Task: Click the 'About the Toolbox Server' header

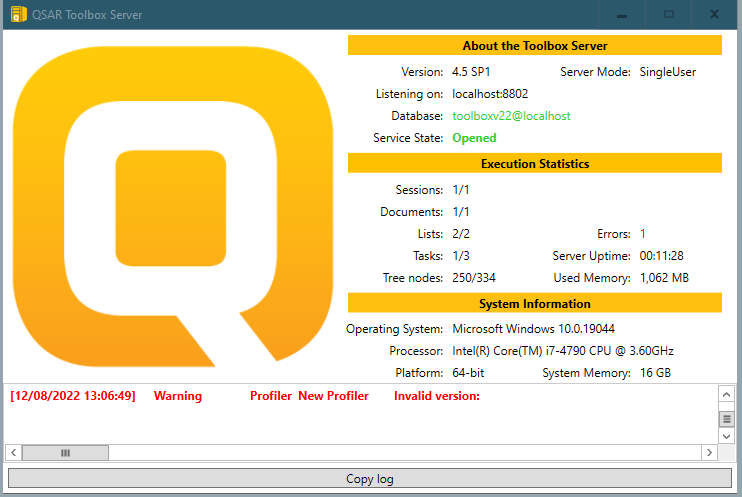Action: tap(535, 45)
